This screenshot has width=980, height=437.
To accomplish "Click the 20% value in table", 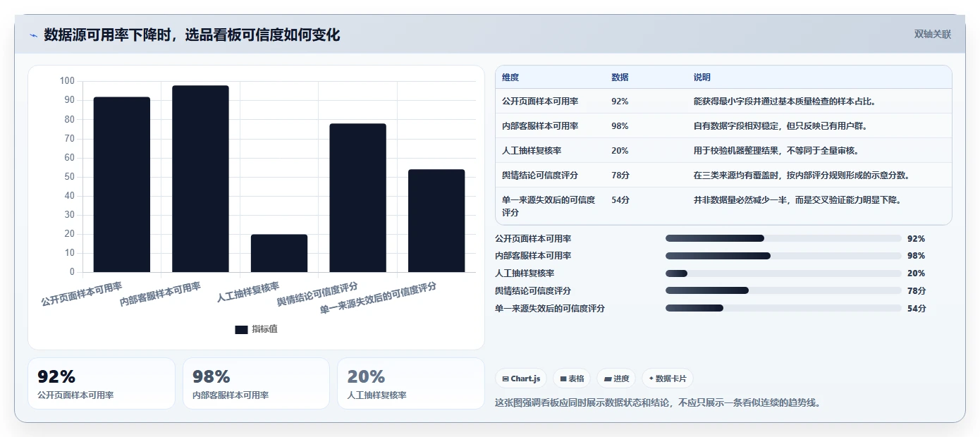I will pyautogui.click(x=620, y=151).
